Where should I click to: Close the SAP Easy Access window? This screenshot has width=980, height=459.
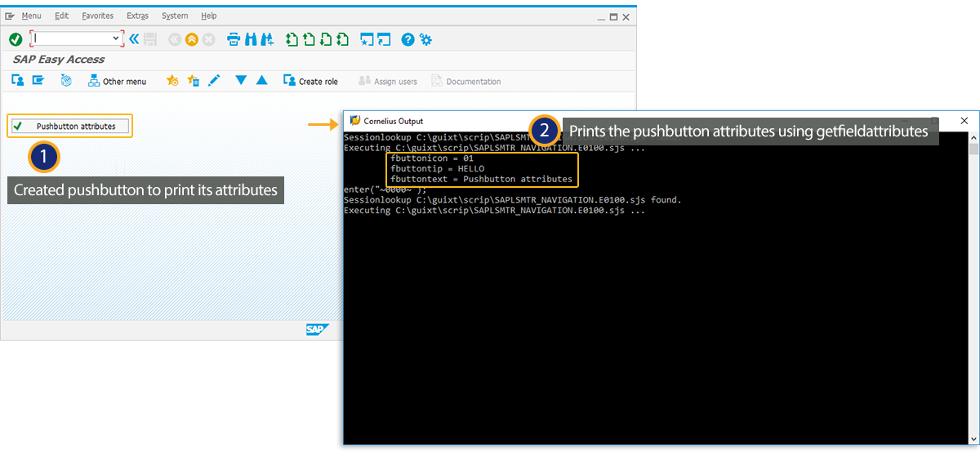click(626, 16)
